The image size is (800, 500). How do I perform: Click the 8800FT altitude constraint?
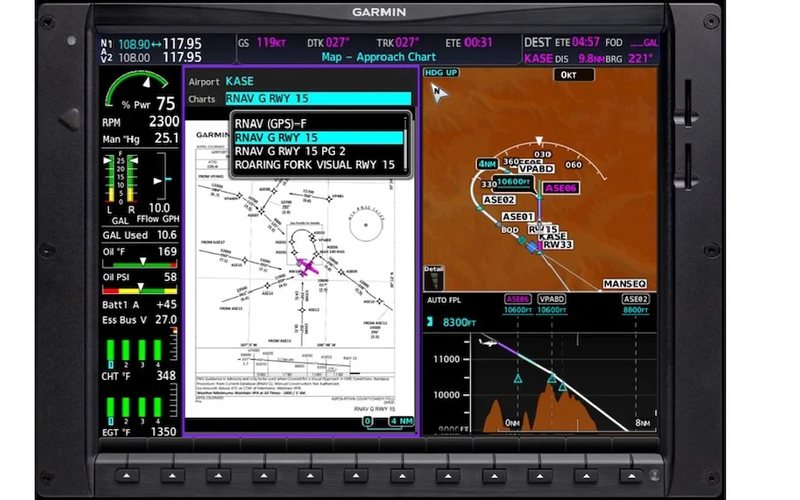[x=636, y=310]
